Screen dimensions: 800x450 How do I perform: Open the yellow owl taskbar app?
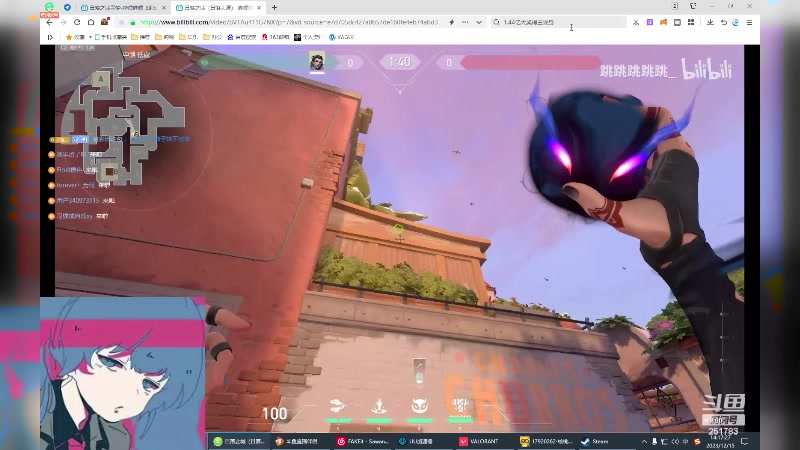[x=546, y=441]
